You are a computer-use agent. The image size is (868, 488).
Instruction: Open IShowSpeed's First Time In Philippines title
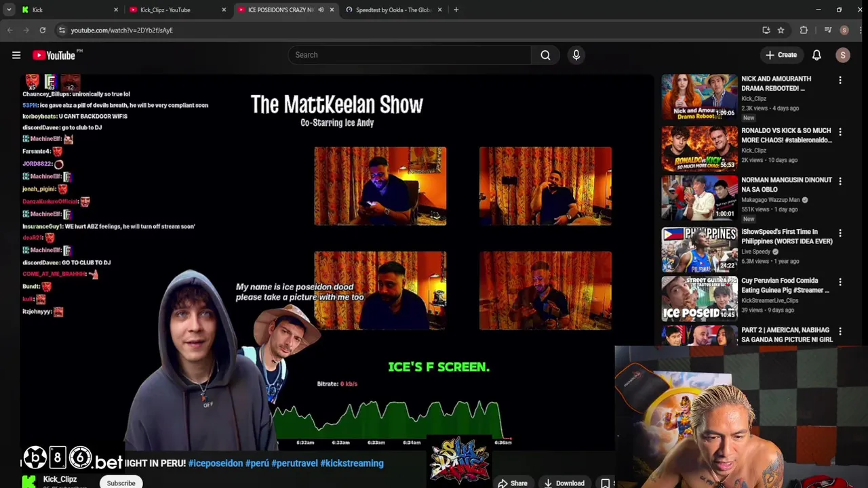coord(787,236)
